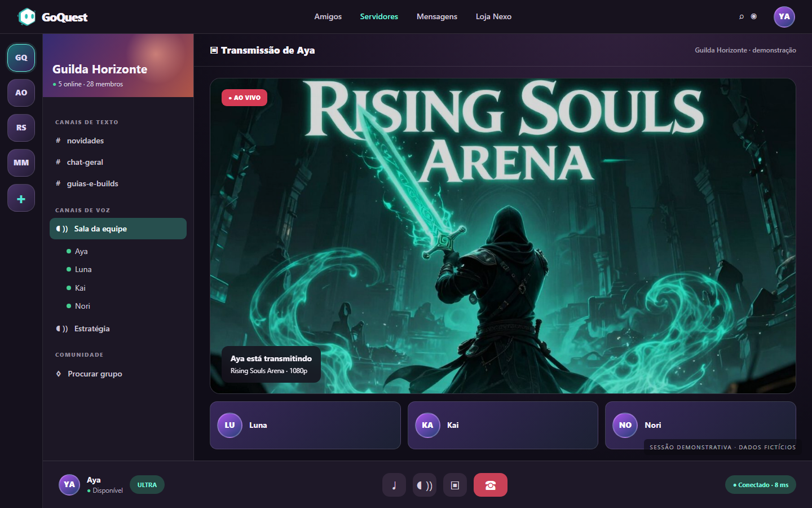Add a new server with plus icon
The image size is (812, 508).
(21, 198)
